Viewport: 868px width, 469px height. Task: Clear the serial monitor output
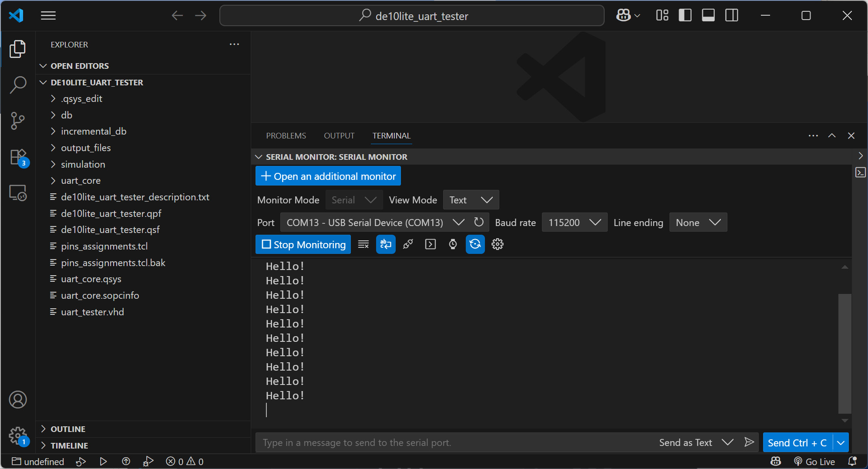point(363,244)
